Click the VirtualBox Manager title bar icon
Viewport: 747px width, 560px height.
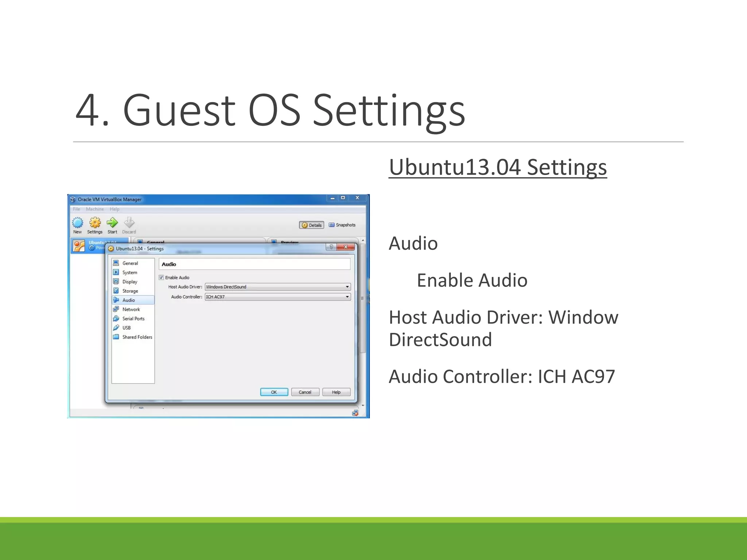pos(73,199)
